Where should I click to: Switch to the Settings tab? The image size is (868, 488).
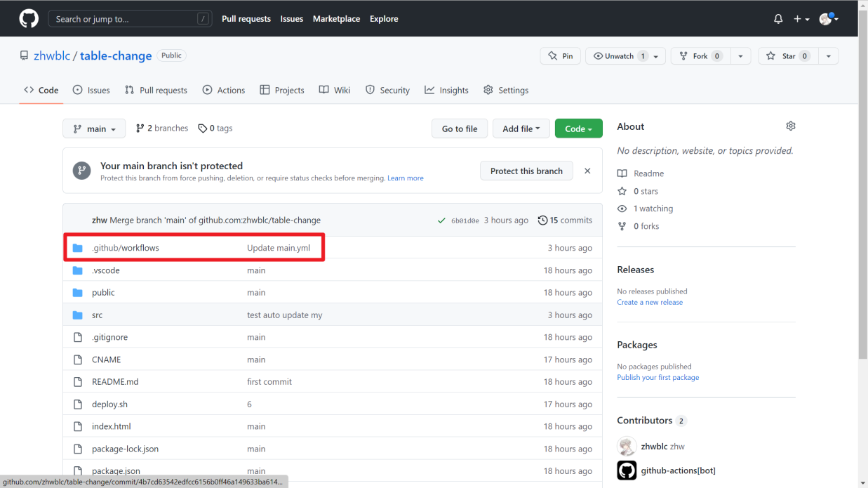[506, 90]
